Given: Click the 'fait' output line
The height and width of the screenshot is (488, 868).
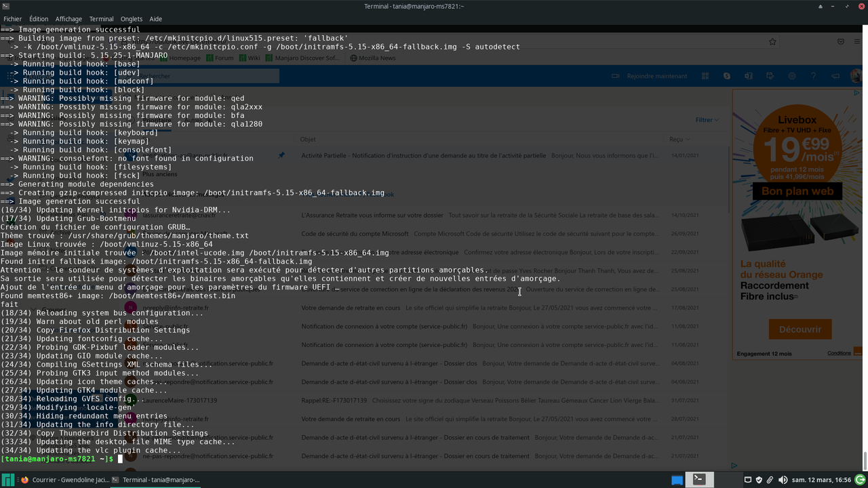Looking at the screenshot, I should click(9, 304).
